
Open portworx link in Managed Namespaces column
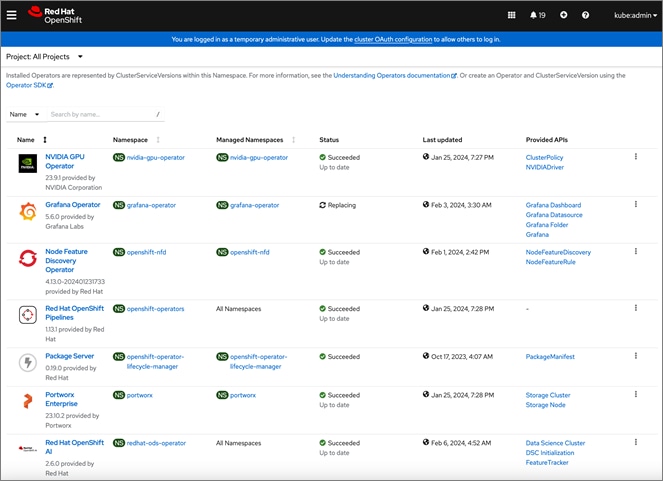pos(243,395)
